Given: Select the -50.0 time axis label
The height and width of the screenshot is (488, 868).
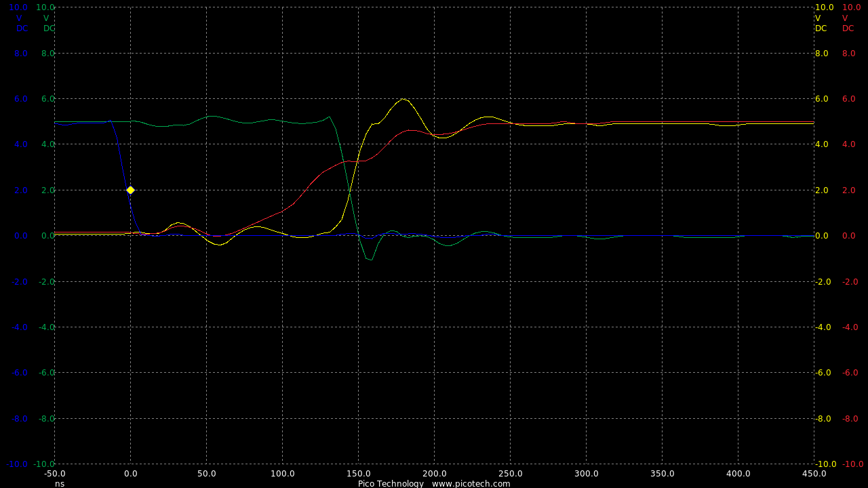Looking at the screenshot, I should 54,474.
